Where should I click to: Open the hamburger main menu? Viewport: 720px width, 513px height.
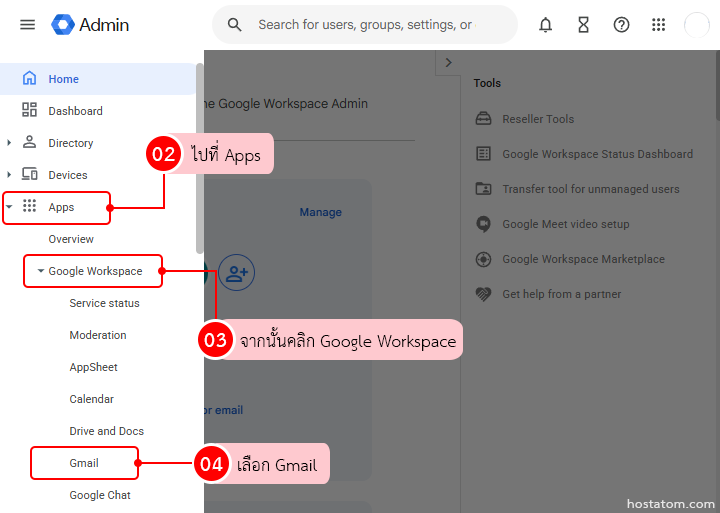tap(28, 24)
